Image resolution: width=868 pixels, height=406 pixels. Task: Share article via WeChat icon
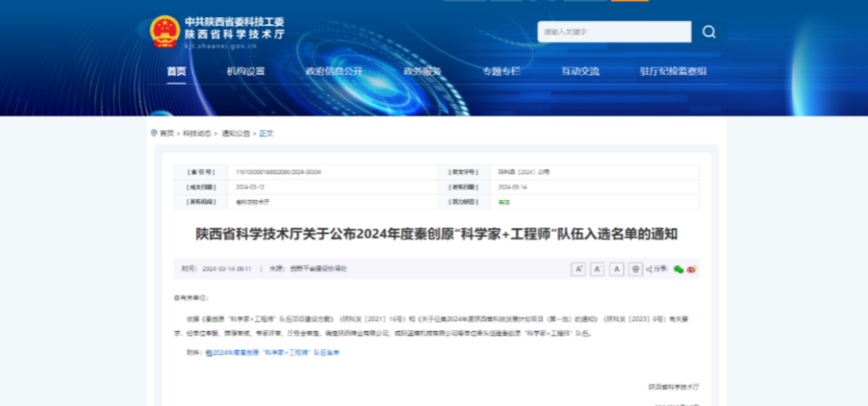678,269
